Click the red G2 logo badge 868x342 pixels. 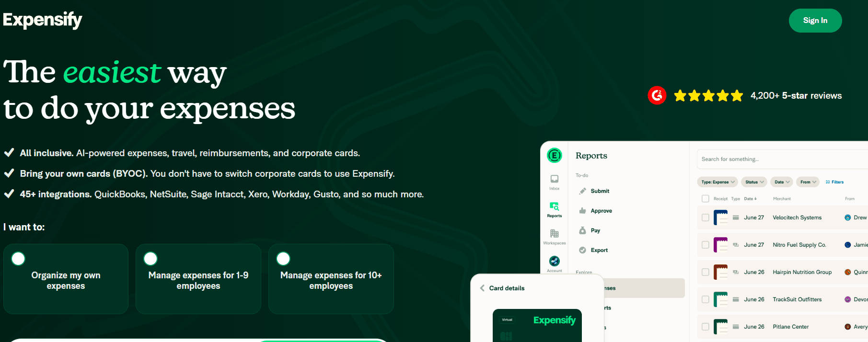pyautogui.click(x=657, y=95)
